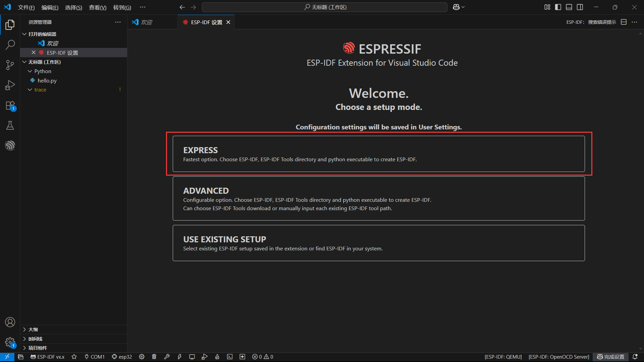Open the Extensions view
This screenshot has height=362, width=644.
10,105
